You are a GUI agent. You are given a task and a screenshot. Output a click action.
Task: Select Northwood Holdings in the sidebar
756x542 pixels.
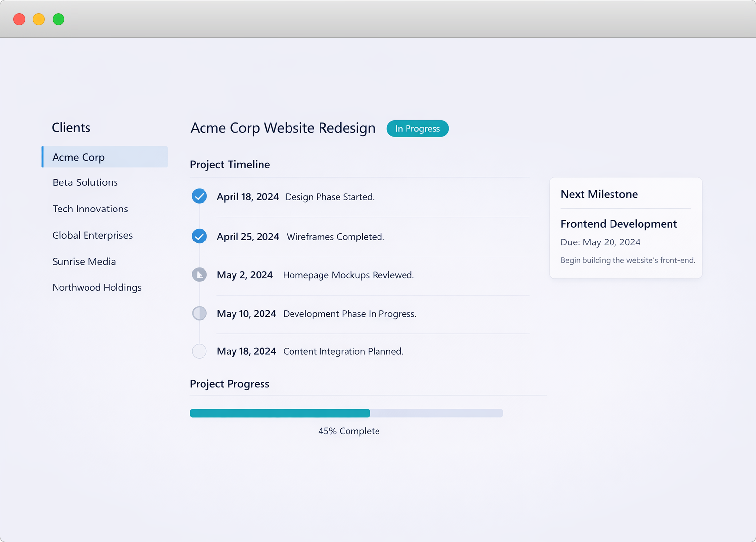[97, 288]
